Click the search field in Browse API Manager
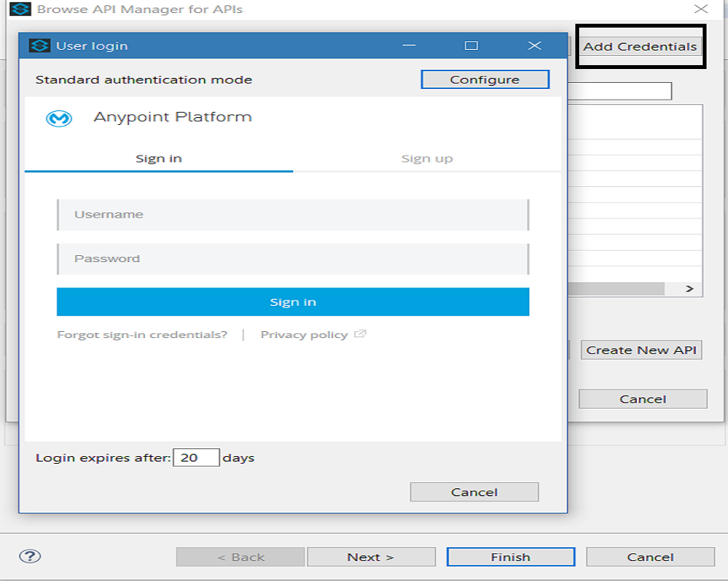 pos(620,91)
